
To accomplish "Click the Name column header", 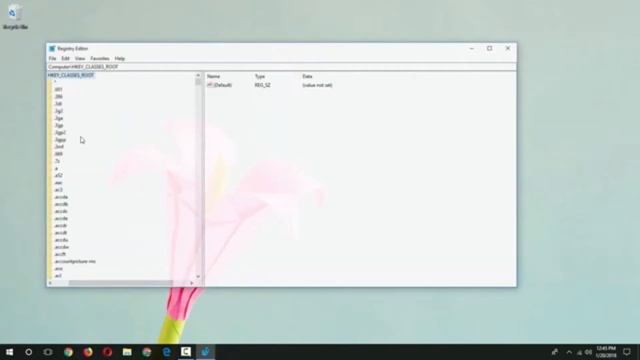I will (213, 76).
